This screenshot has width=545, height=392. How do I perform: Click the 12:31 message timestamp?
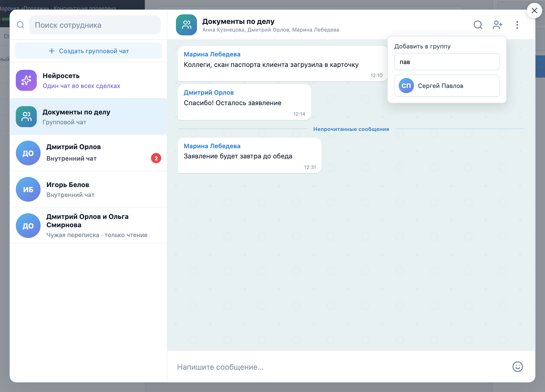[310, 167]
